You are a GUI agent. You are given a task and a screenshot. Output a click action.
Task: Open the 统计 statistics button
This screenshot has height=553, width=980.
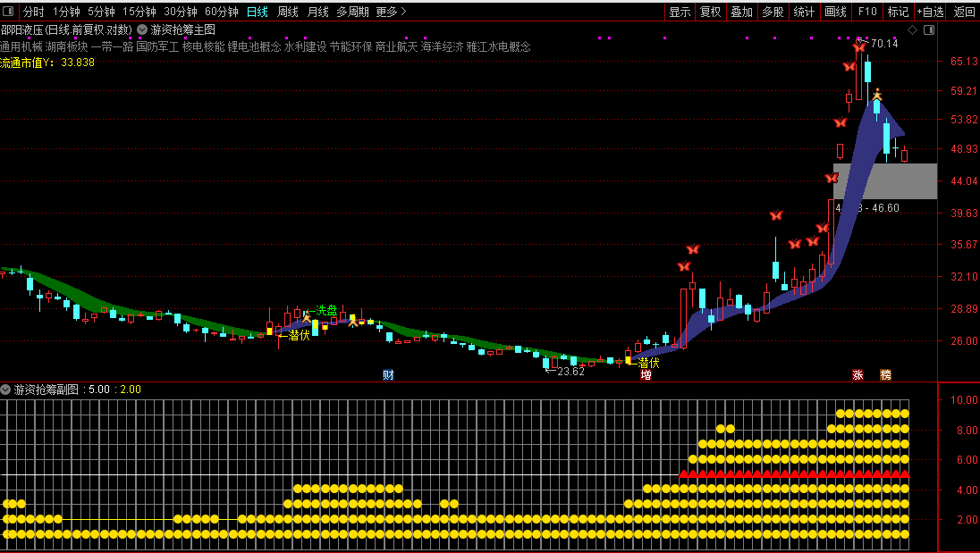[x=805, y=12]
